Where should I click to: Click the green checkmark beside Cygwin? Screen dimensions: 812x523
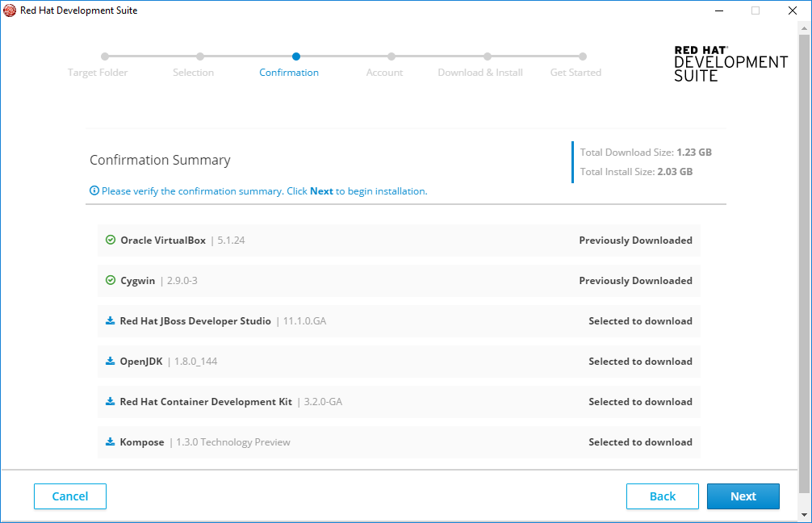pyautogui.click(x=111, y=280)
